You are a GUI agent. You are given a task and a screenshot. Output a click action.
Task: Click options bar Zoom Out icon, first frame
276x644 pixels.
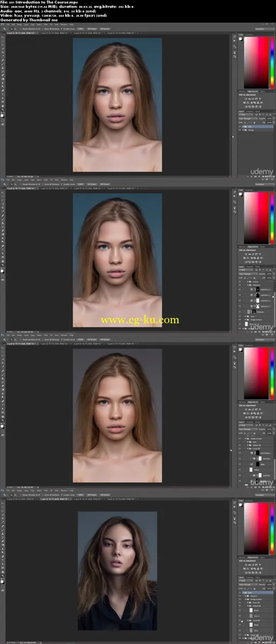(15, 29)
